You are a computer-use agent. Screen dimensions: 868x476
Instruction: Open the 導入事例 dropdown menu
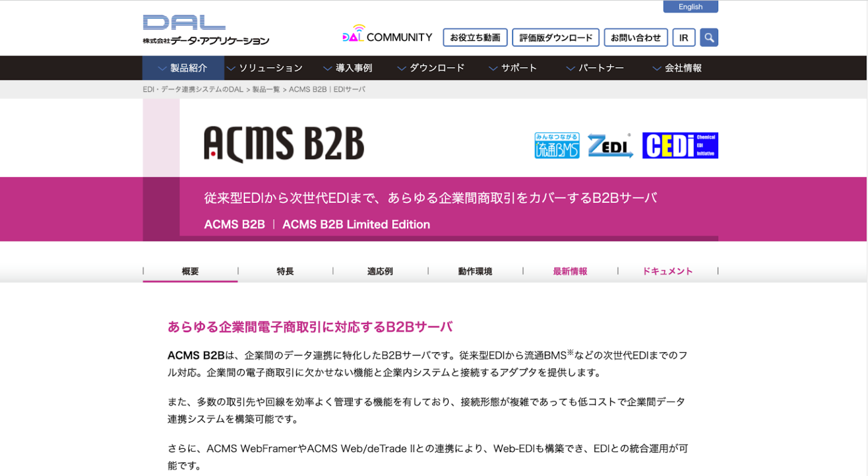[348, 68]
